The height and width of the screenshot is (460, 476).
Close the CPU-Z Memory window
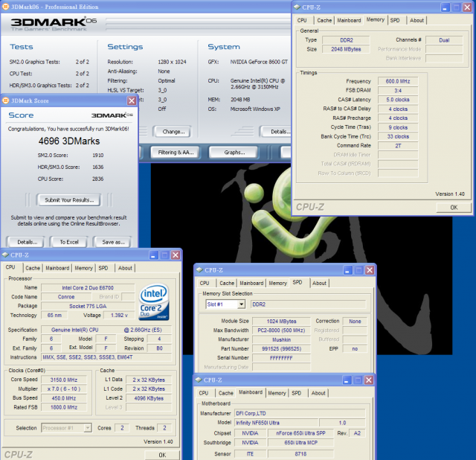tap(467, 7)
